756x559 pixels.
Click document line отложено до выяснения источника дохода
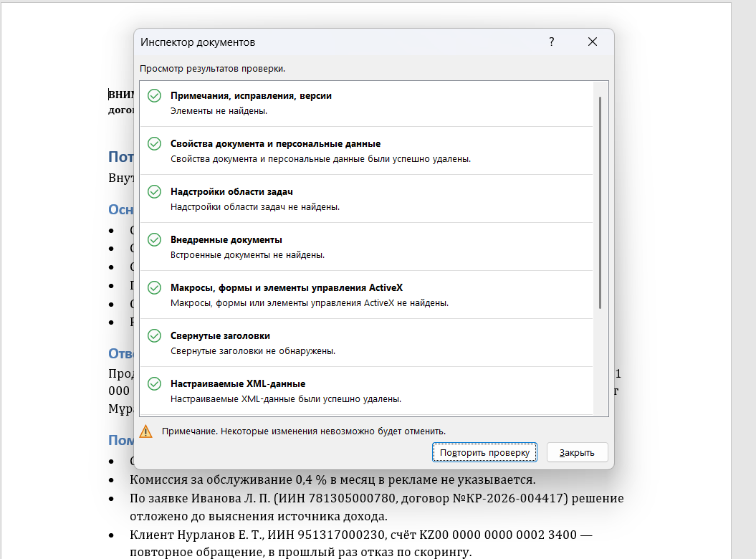pyautogui.click(x=259, y=516)
